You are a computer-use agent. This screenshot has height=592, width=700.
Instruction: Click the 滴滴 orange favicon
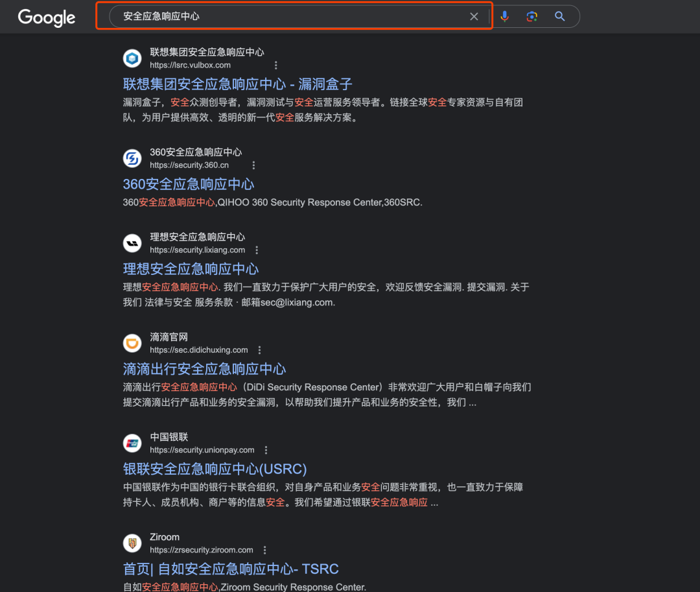click(x=132, y=343)
